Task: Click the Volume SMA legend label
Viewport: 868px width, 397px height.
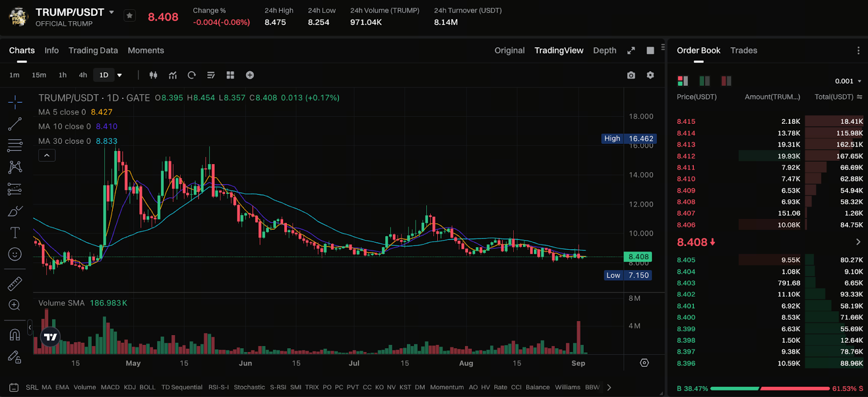Action: (61, 303)
